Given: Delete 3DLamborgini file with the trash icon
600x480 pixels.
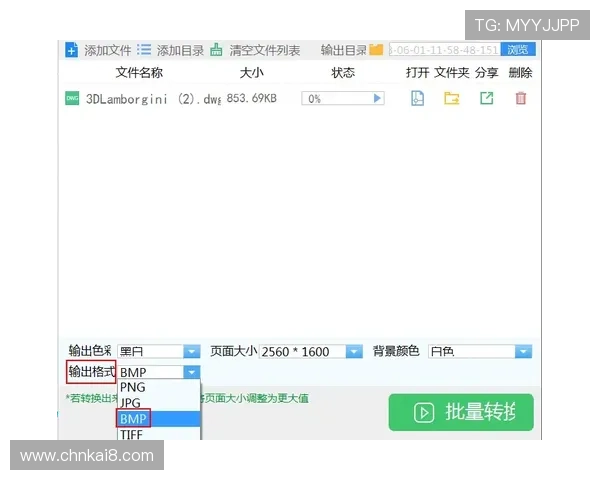Looking at the screenshot, I should pyautogui.click(x=521, y=98).
